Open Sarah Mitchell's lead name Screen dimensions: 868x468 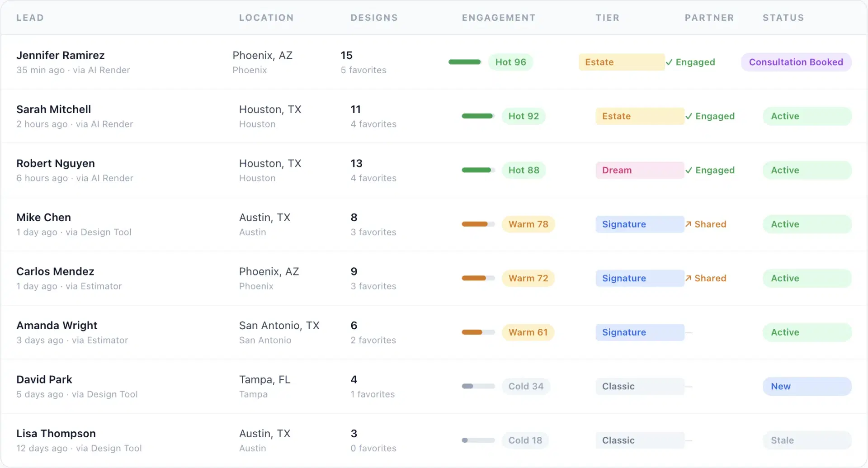(54, 109)
